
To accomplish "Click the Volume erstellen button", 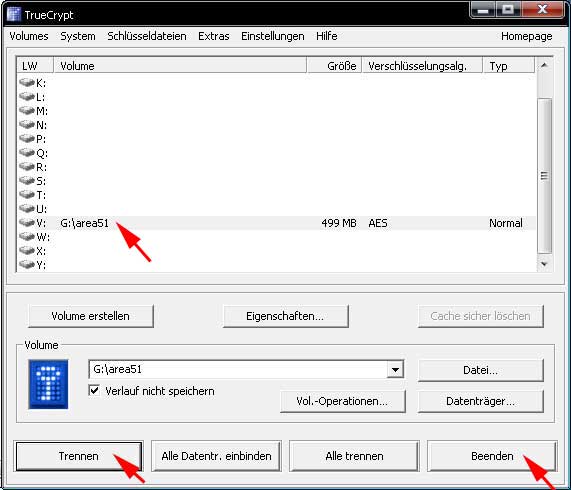I will [x=91, y=316].
